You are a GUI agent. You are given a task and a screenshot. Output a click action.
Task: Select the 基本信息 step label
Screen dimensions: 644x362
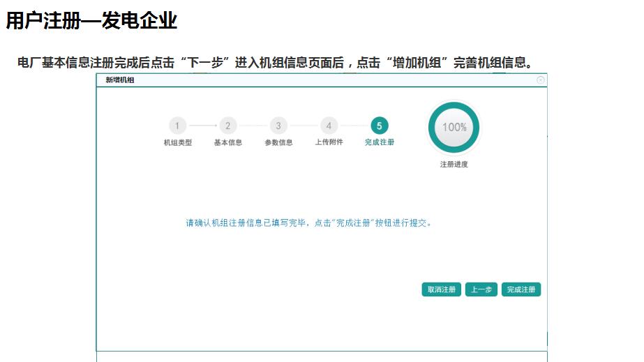click(227, 143)
